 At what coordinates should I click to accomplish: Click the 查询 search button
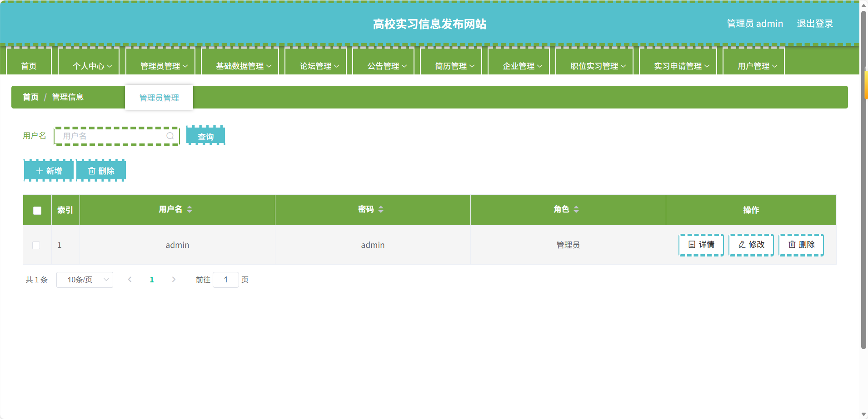(x=206, y=136)
